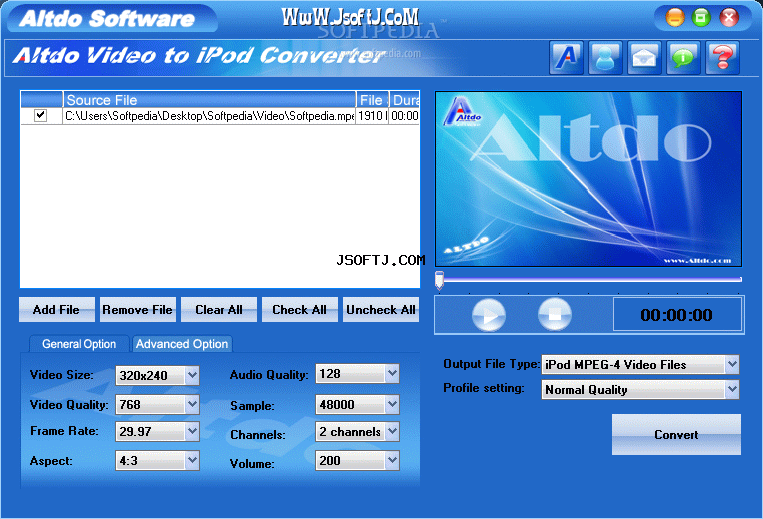Minimize the window with the orange button
763x519 pixels.
tap(675, 18)
